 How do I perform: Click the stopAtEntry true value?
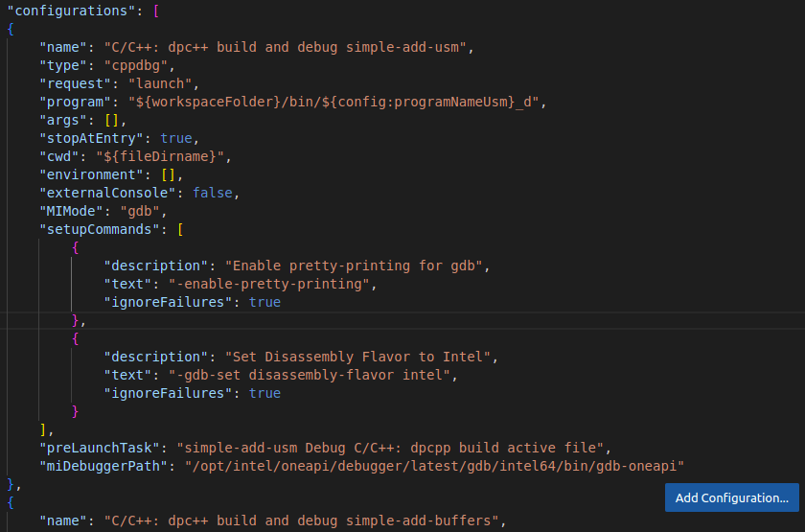tap(179, 138)
